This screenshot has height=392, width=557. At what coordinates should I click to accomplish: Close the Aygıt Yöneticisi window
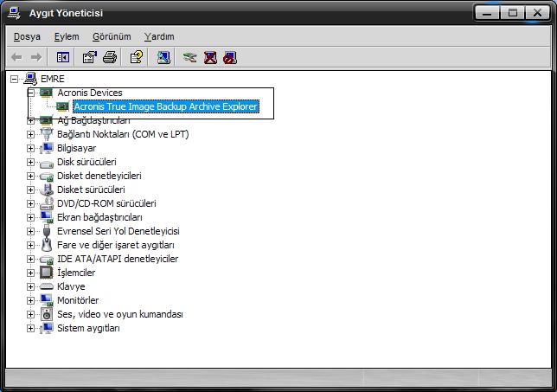click(538, 13)
